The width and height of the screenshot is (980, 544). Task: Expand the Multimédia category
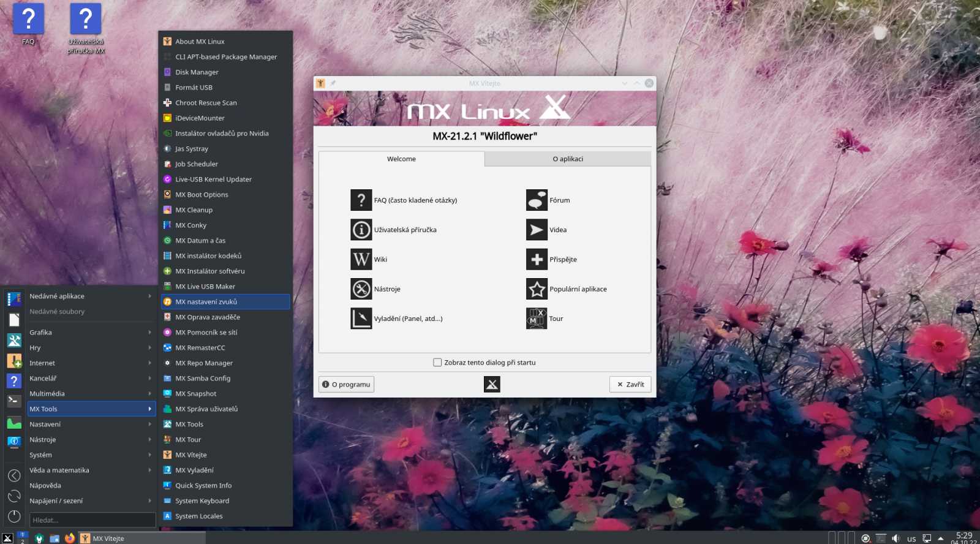coord(91,393)
